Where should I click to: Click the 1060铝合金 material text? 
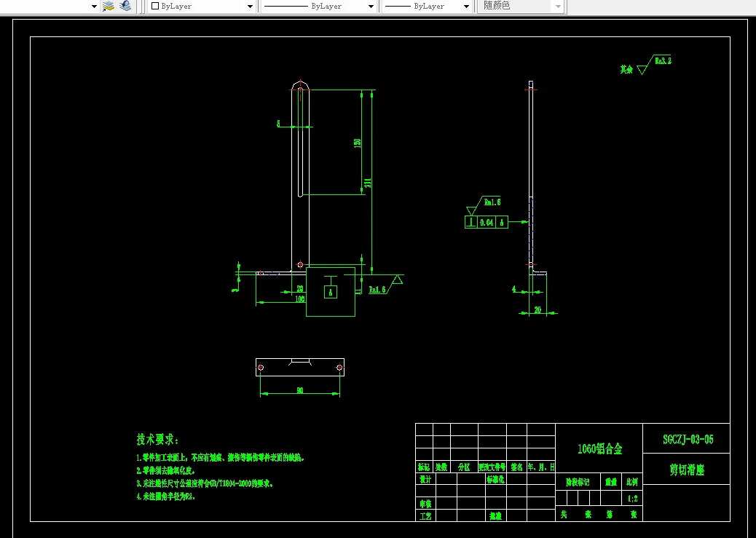click(600, 448)
